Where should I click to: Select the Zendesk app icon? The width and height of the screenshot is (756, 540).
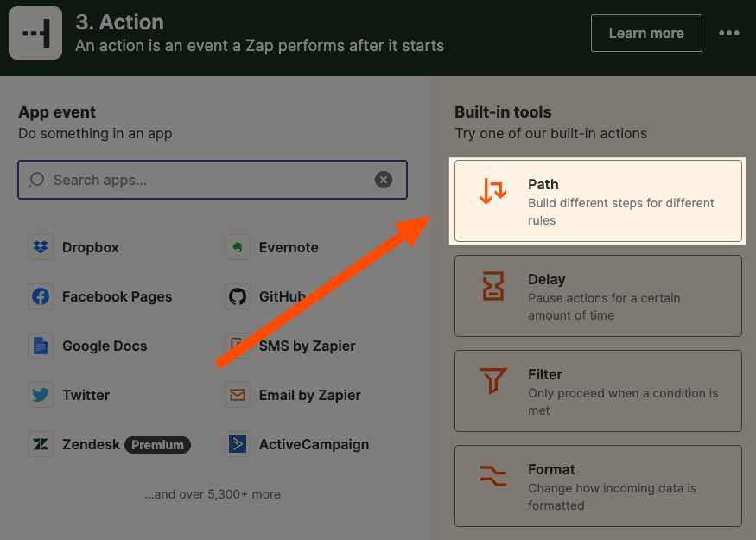coord(41,444)
